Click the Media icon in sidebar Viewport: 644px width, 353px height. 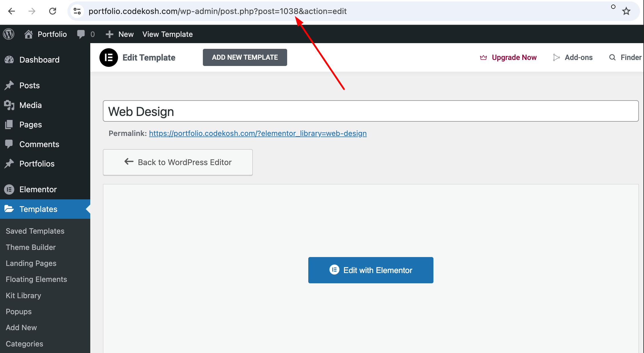pos(9,105)
